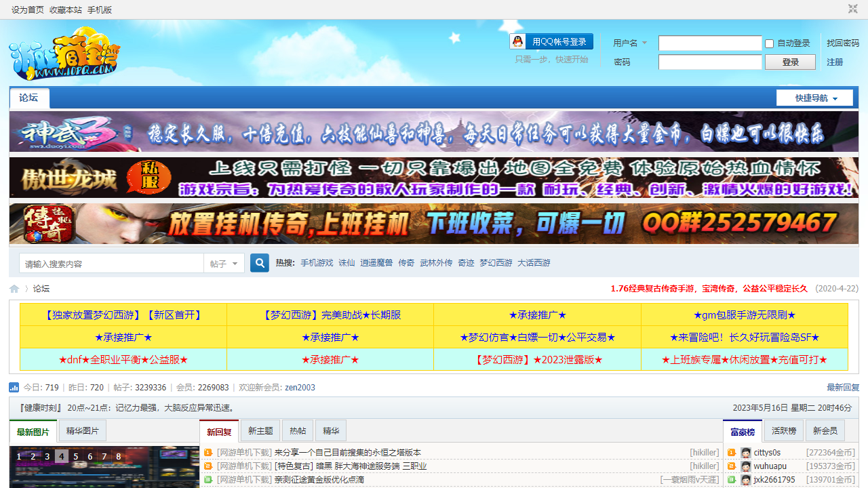The width and height of the screenshot is (868, 488).
Task: Switch to the 精华图片 tab
Action: [x=83, y=430]
